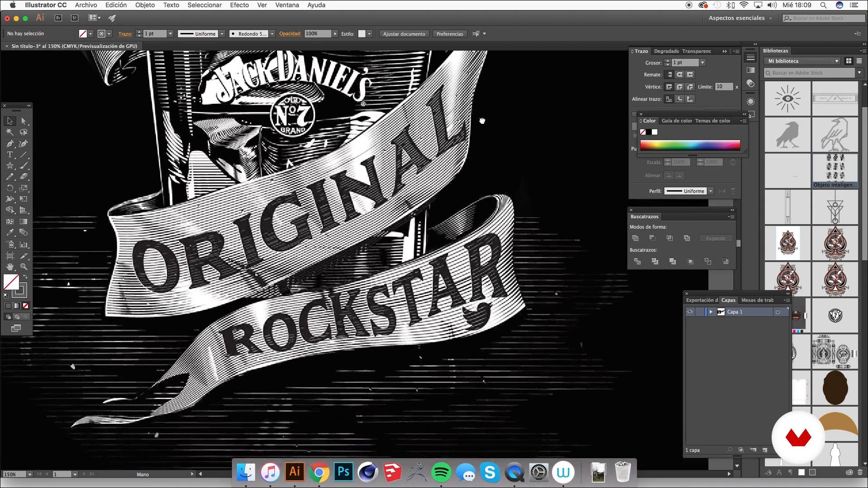The width and height of the screenshot is (868, 488).
Task: Click black swatch in Color panel
Action: (x=649, y=132)
